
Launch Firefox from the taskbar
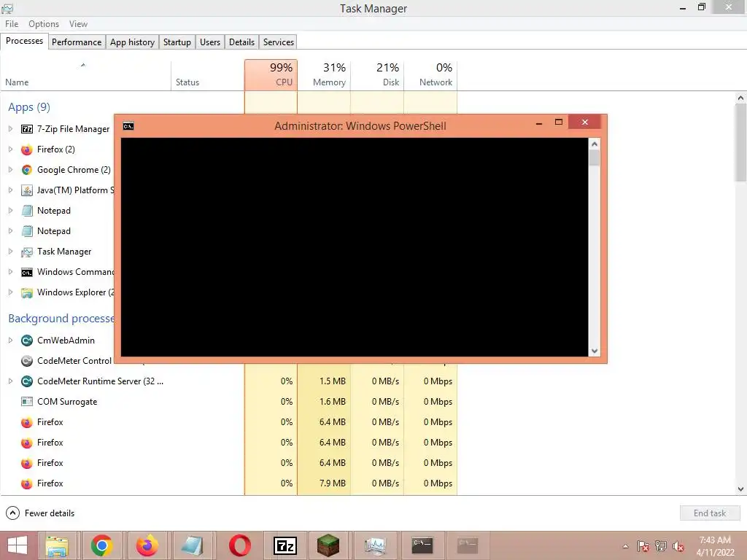147,545
